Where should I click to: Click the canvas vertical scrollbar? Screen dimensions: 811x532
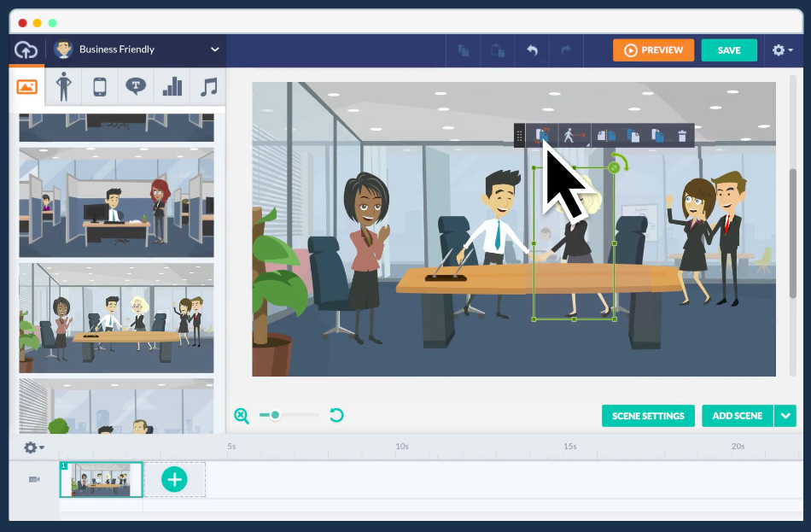793,233
